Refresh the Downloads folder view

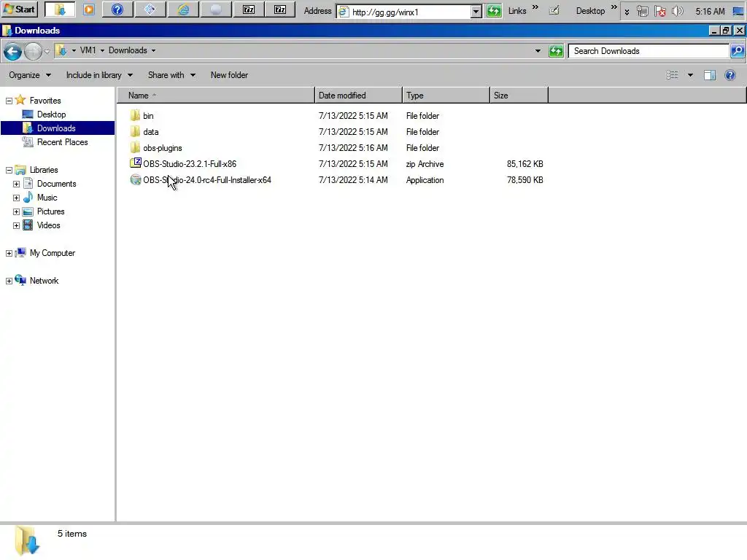(556, 50)
